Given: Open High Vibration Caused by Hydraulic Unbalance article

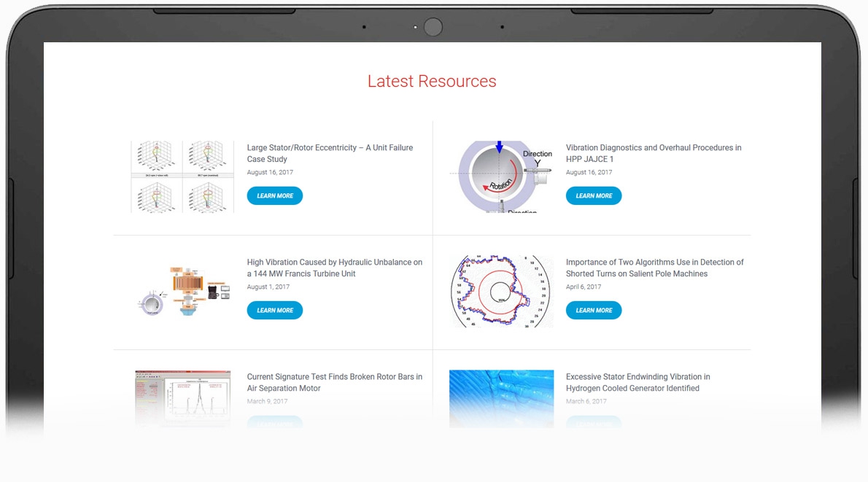Looking at the screenshot, I should tap(334, 268).
